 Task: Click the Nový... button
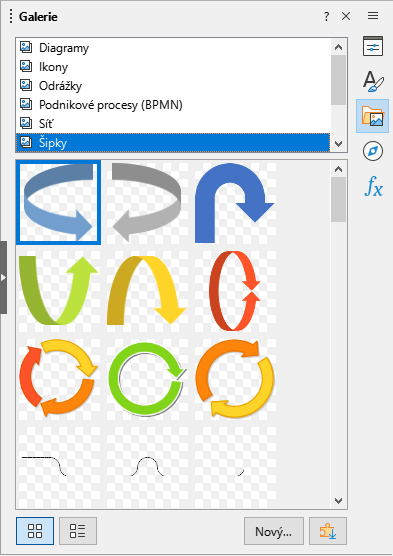[x=273, y=531]
